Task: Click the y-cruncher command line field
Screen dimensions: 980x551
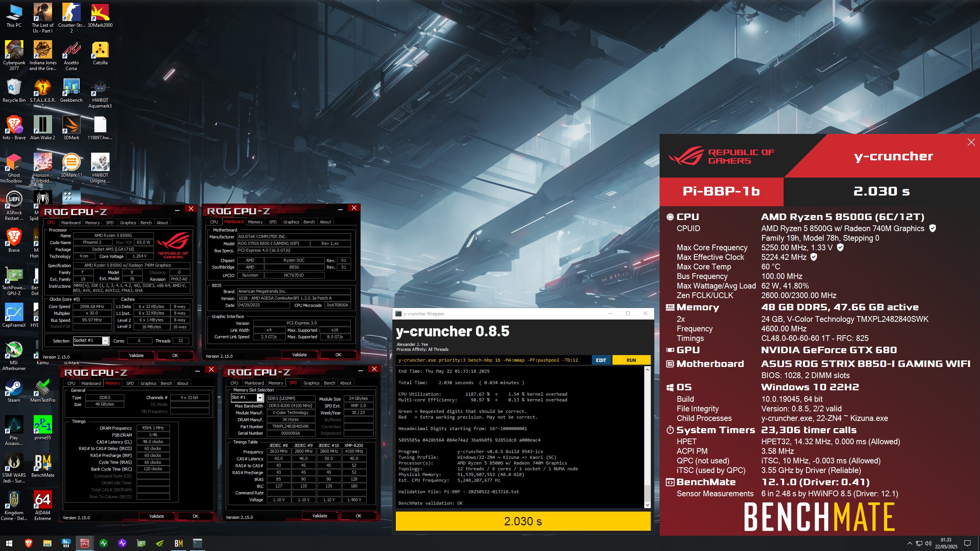Action: (x=493, y=360)
